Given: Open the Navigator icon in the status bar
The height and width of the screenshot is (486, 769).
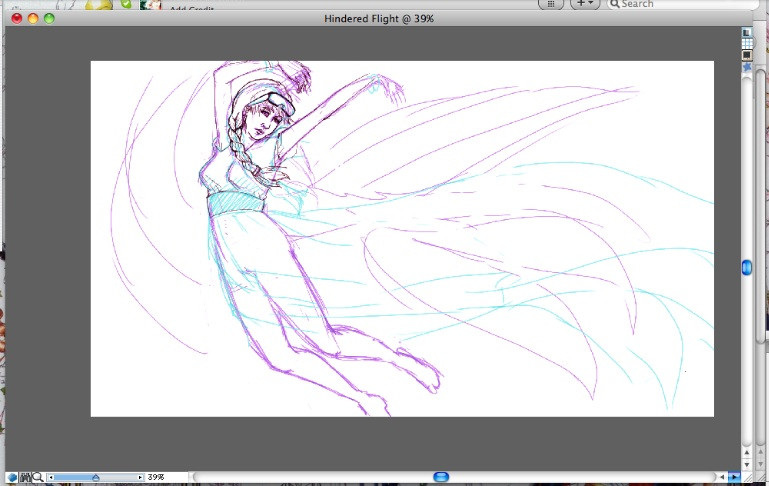Looking at the screenshot, I should (x=12, y=477).
